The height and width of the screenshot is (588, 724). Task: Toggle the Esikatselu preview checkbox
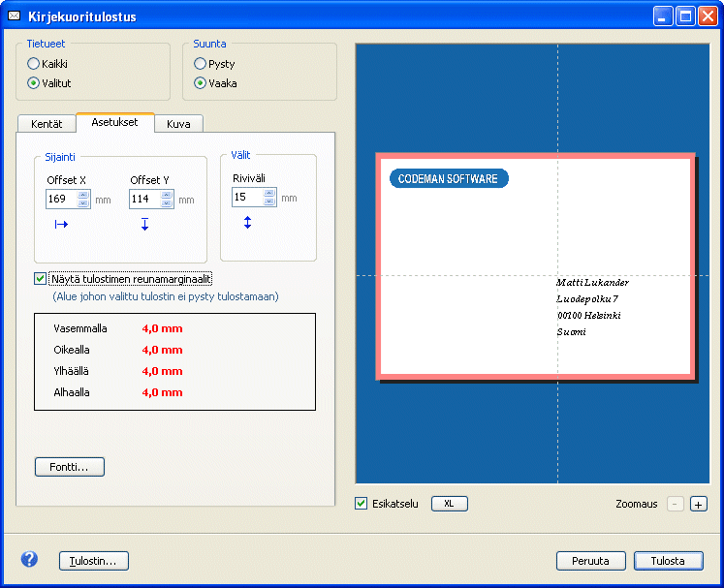point(362,504)
